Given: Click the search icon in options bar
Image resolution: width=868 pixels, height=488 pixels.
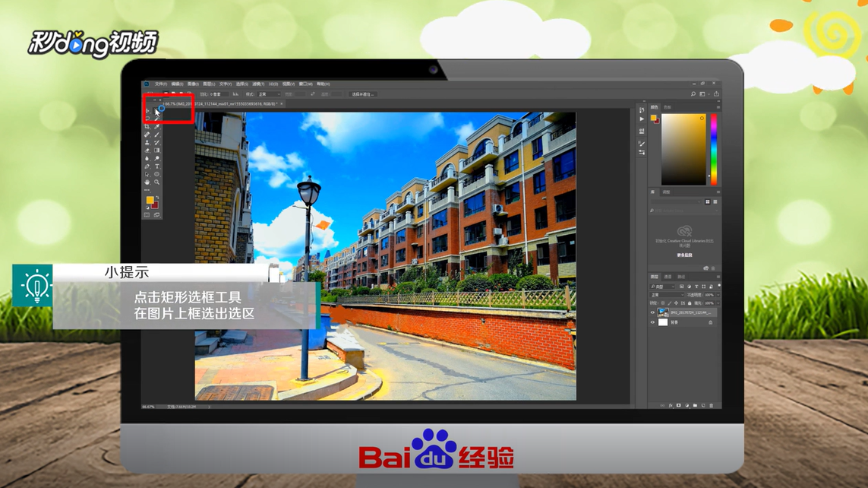Looking at the screenshot, I should [x=693, y=94].
